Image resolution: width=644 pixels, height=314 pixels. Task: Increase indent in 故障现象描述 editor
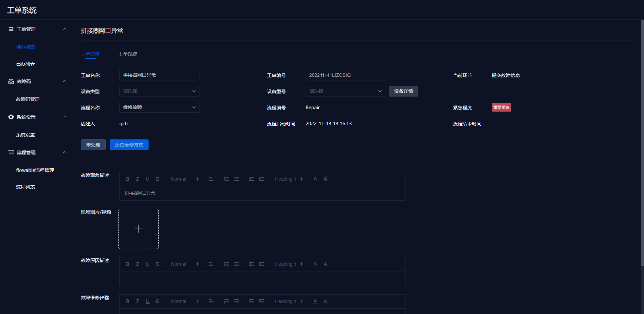262,179
